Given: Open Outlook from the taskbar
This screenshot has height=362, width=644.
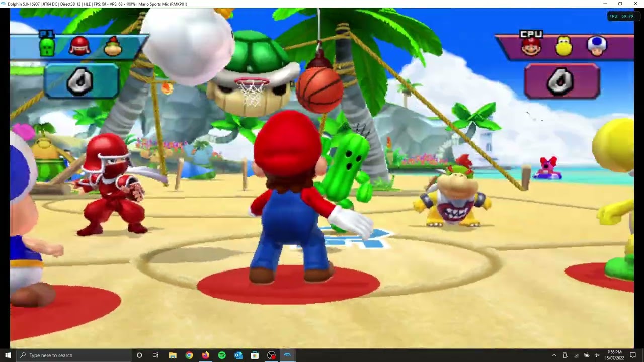Looking at the screenshot, I should tap(238, 355).
